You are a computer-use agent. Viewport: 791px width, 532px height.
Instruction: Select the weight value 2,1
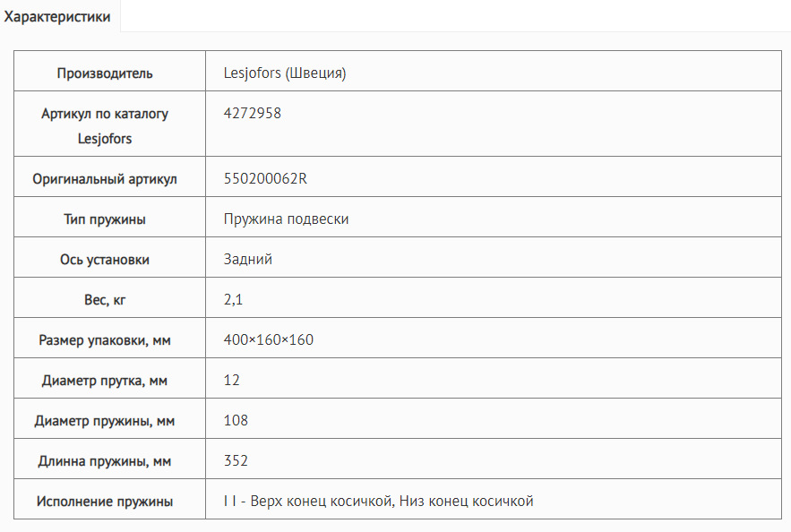tap(233, 300)
